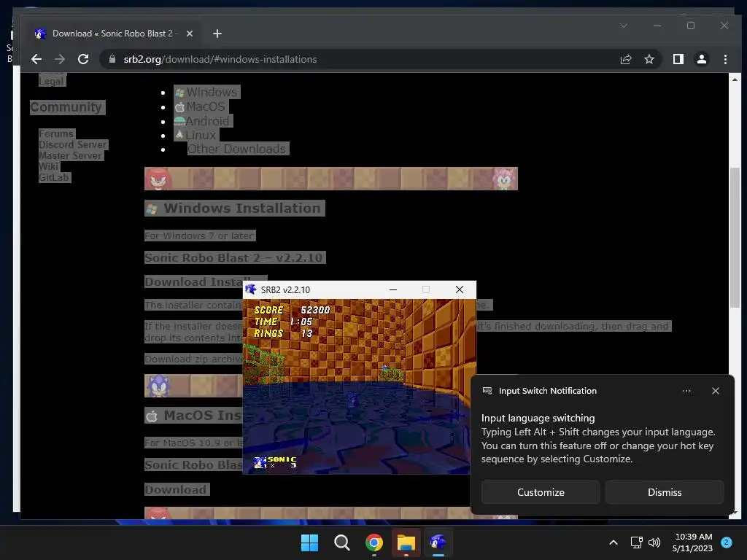This screenshot has width=747, height=560.
Task: Click the page vertical scrollbar
Action: (x=735, y=238)
